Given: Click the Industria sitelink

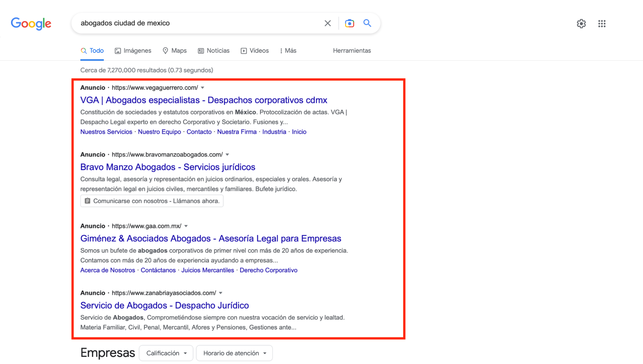Looking at the screenshot, I should (274, 132).
